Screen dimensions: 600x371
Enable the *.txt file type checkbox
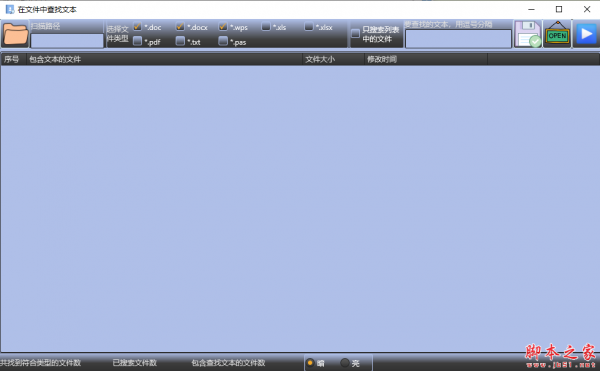[x=180, y=41]
